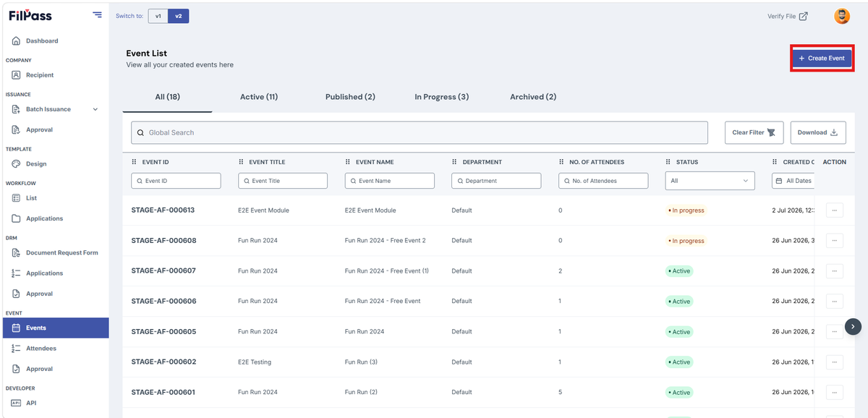Open the Recipient icon under Company
Screen dimensions: 868x418
(16, 74)
